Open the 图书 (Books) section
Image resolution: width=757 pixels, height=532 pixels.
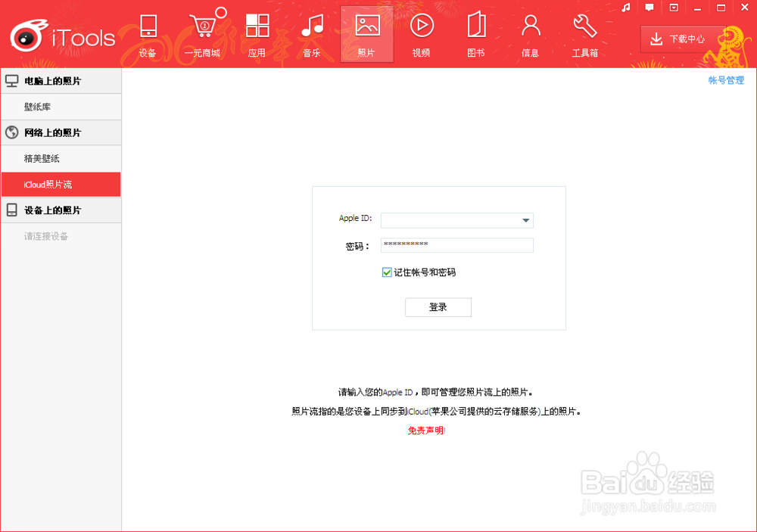click(476, 36)
